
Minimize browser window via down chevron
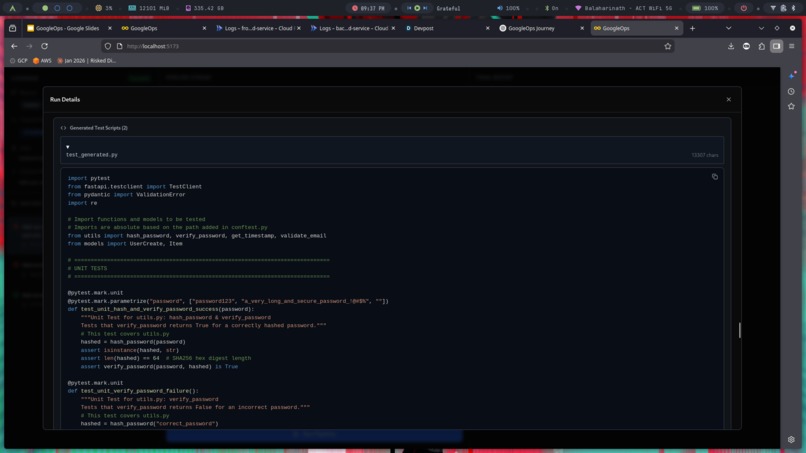[761, 28]
